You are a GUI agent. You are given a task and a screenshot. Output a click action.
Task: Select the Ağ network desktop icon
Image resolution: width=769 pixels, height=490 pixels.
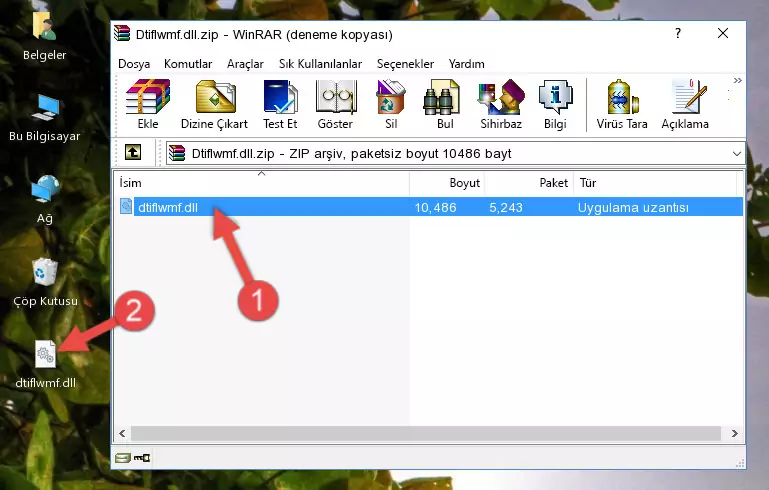pyautogui.click(x=45, y=200)
